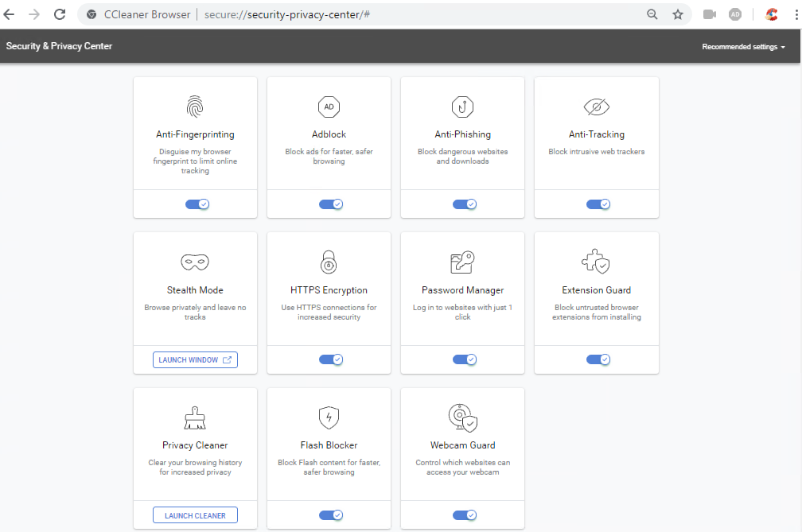802x532 pixels.
Task: Switch off Extension Guard
Action: (x=598, y=359)
